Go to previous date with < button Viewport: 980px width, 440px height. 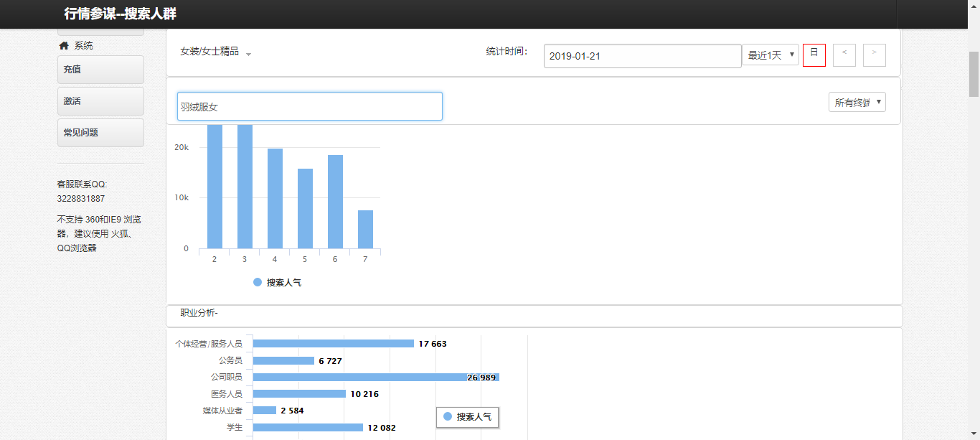[844, 55]
